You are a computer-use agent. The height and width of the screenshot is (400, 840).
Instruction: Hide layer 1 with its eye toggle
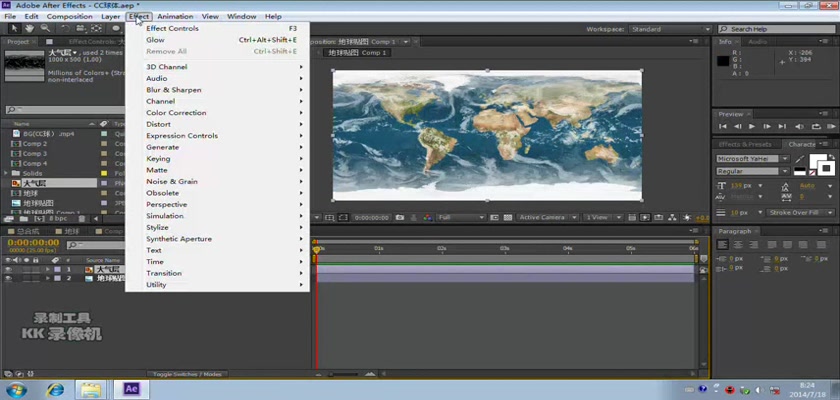coord(8,269)
